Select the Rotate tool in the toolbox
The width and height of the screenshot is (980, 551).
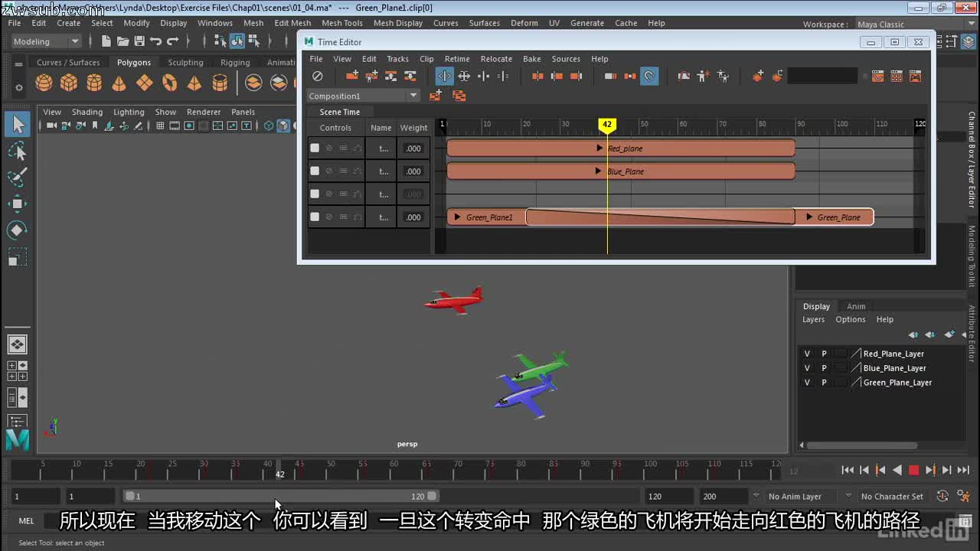coord(18,229)
